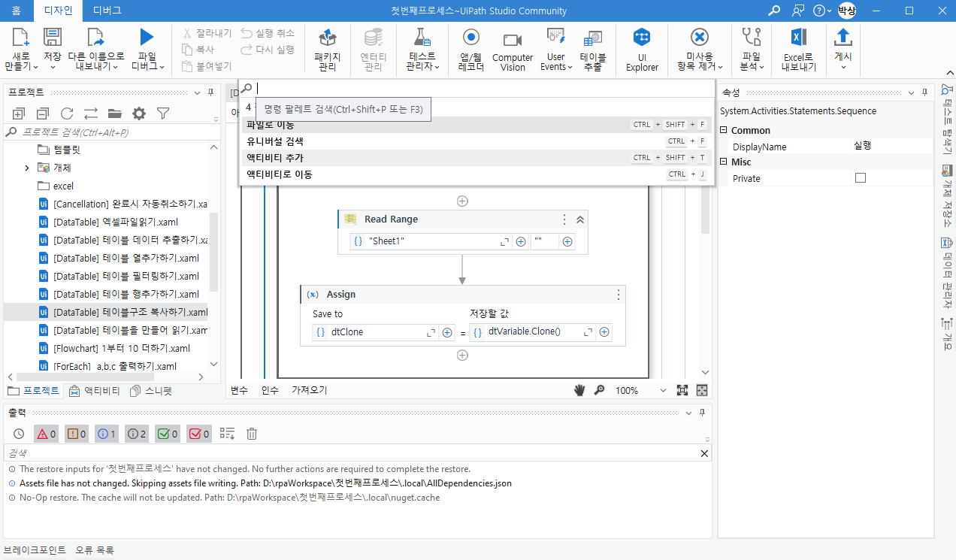Screen dimensions: 956x560
Task: Switch to the 디버그 tab
Action: (107, 11)
